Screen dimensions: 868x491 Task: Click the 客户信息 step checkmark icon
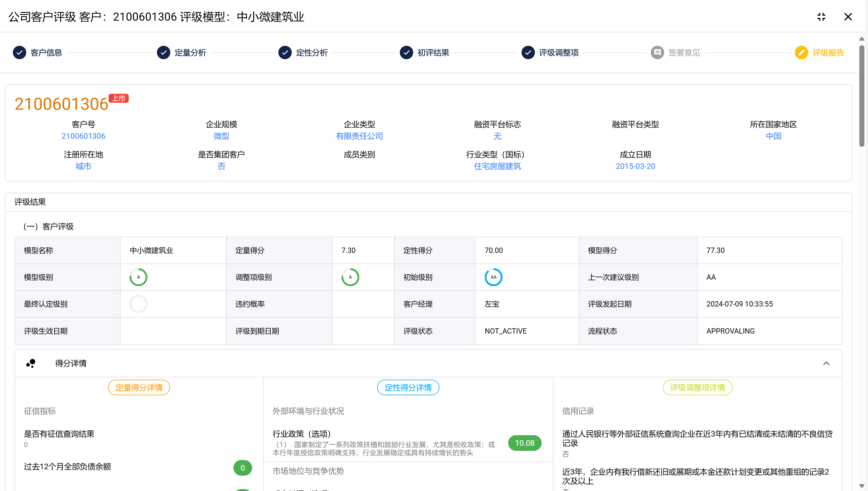[19, 52]
